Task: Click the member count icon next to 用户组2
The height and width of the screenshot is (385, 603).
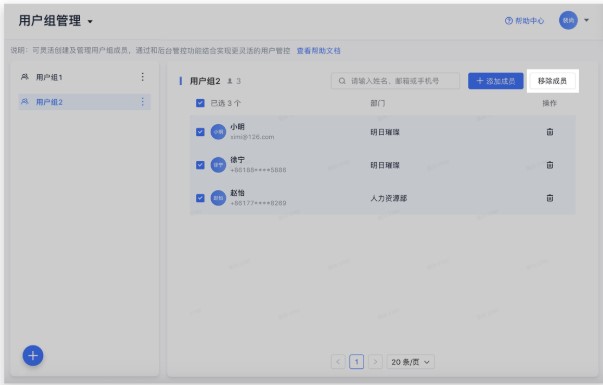Action: click(x=230, y=81)
